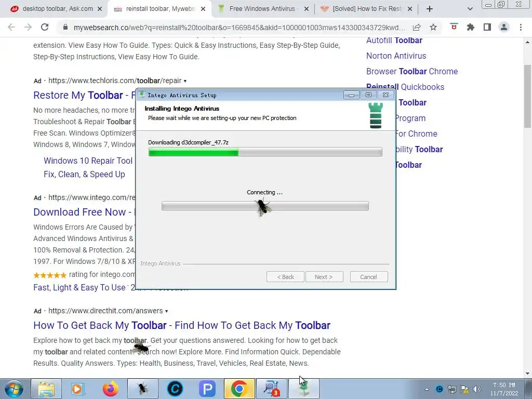Open the blue C app in taskbar
Screen dimensions: 532x399
point(175,389)
